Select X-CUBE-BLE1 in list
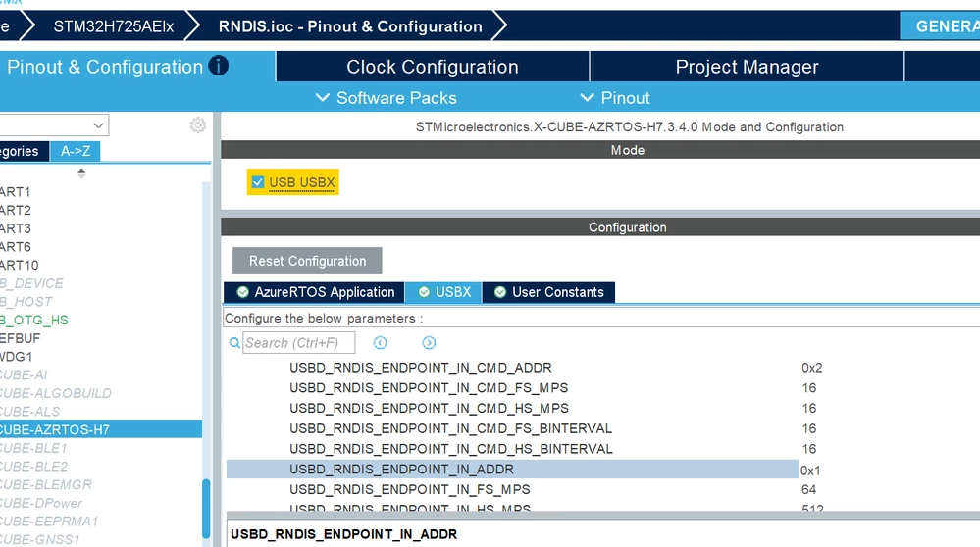This screenshot has height=547, width=980. (x=33, y=448)
